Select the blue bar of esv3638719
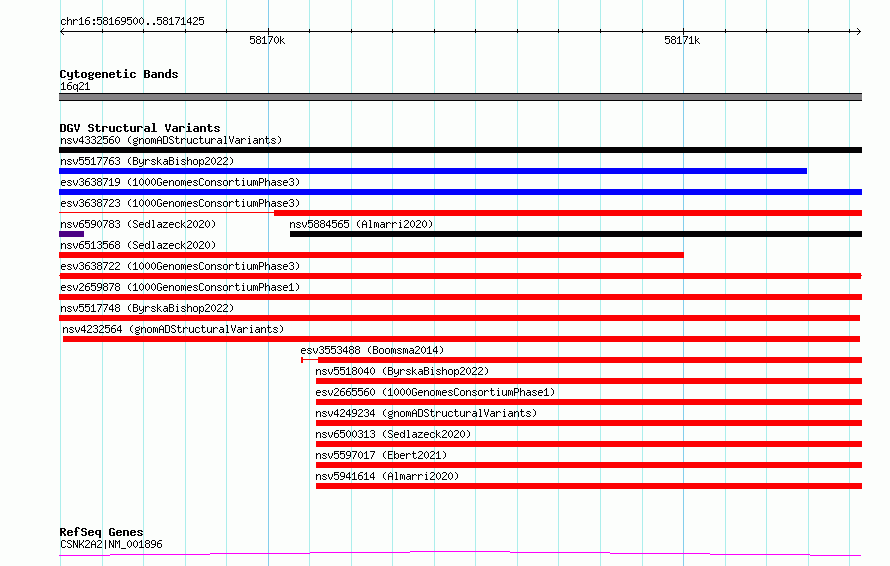The width and height of the screenshot is (890, 566). tap(460, 192)
